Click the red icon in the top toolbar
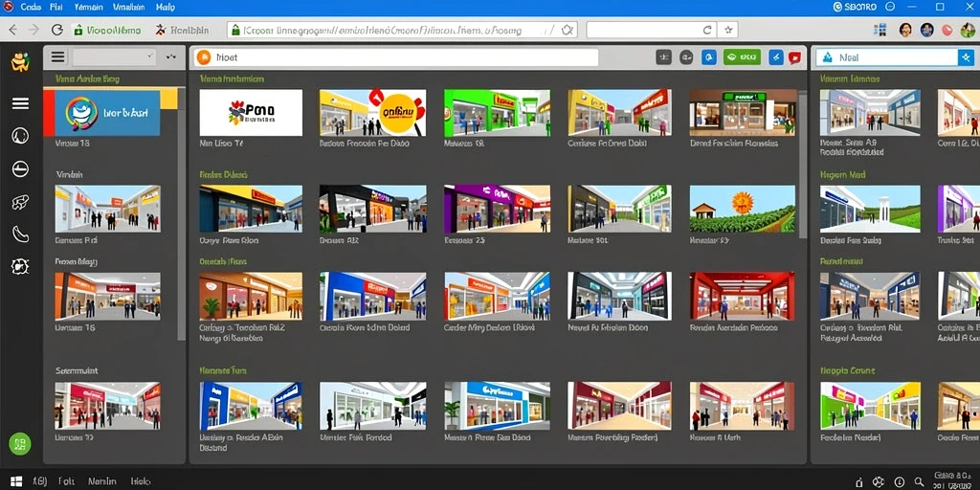980x490 pixels. point(794,57)
